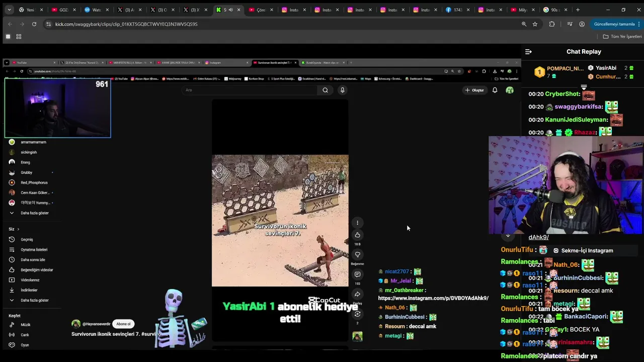Switch to the 1743 Facebook tab
The height and width of the screenshot is (362, 644).
pos(457,10)
